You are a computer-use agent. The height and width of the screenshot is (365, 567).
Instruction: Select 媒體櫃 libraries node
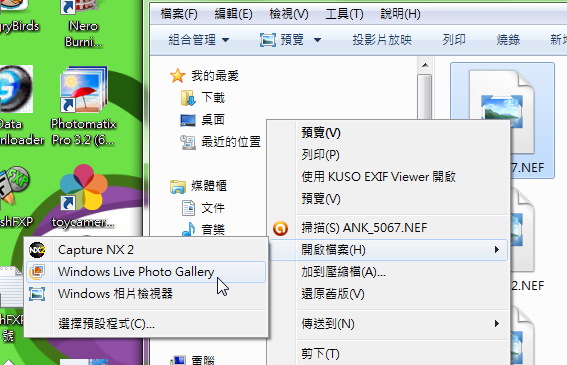[x=209, y=186]
